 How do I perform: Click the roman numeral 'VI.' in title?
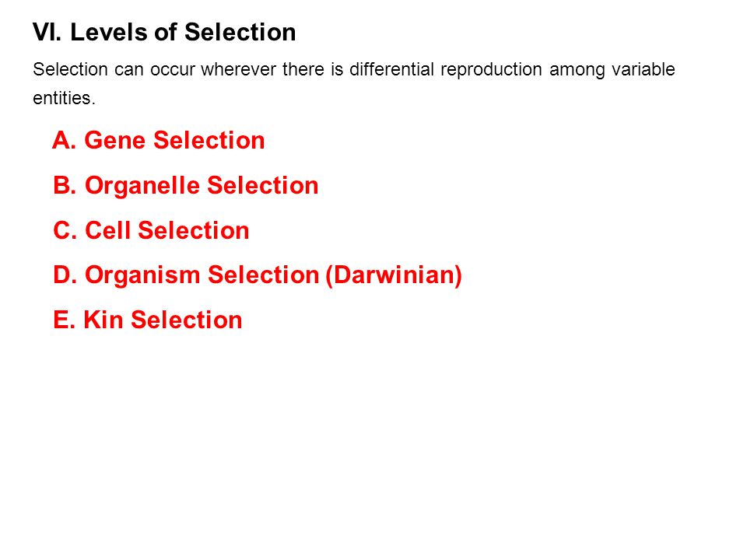[47, 33]
